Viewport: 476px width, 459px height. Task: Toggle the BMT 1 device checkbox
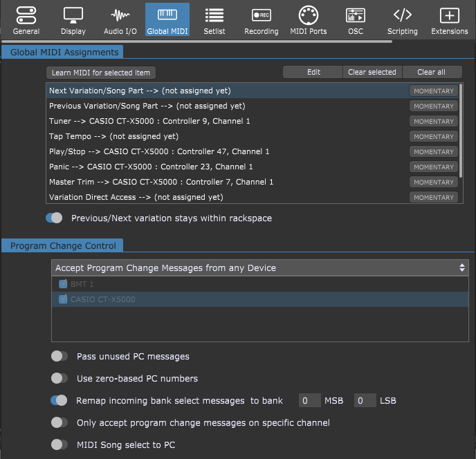click(63, 284)
